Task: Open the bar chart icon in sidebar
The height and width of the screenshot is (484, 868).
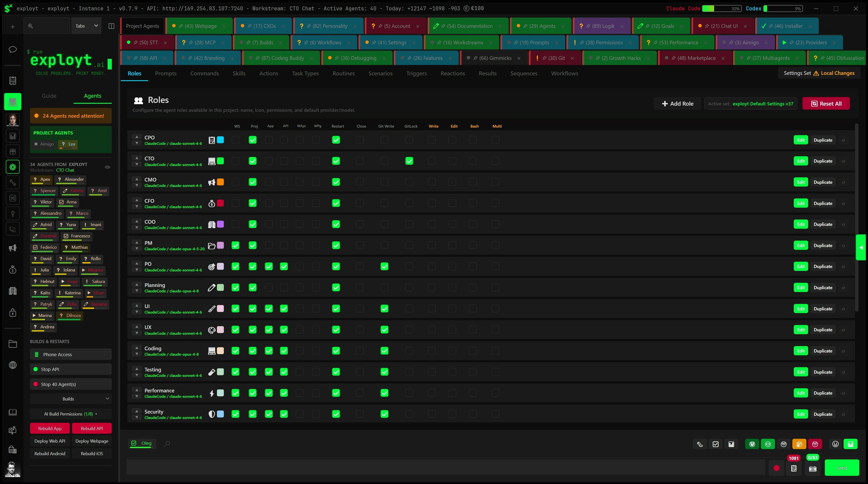Action: [13, 136]
